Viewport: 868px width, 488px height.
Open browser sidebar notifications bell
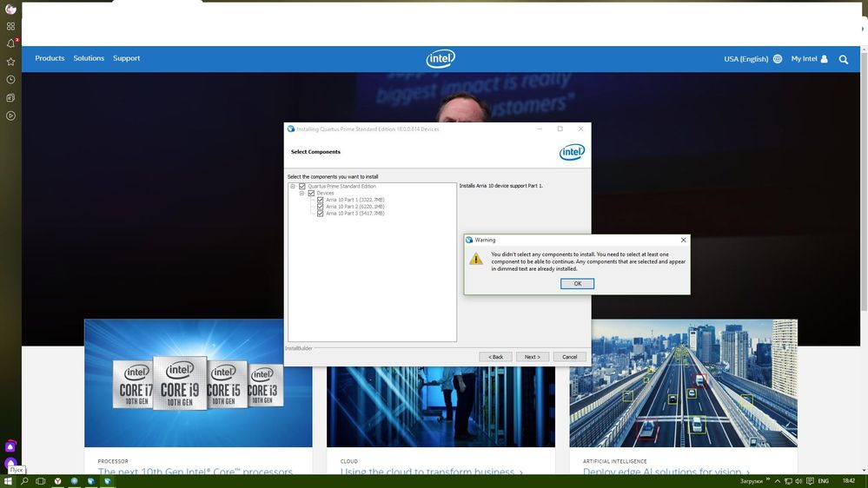(x=10, y=43)
